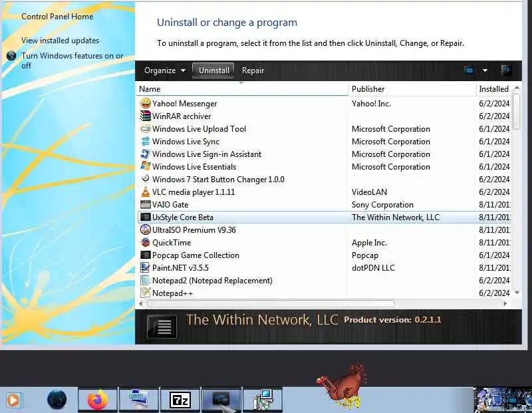The width and height of the screenshot is (532, 413).
Task: Click the Uninstall button
Action: [x=213, y=70]
